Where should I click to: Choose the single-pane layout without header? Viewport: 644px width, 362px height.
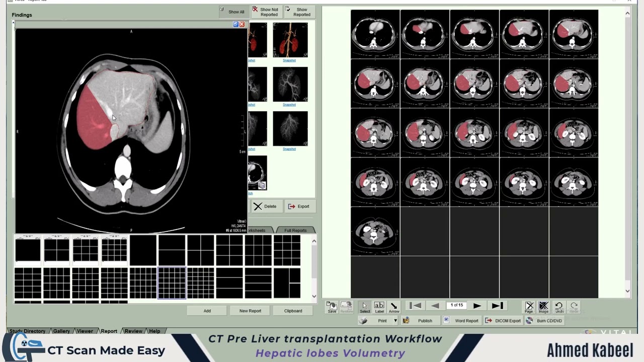143,250
